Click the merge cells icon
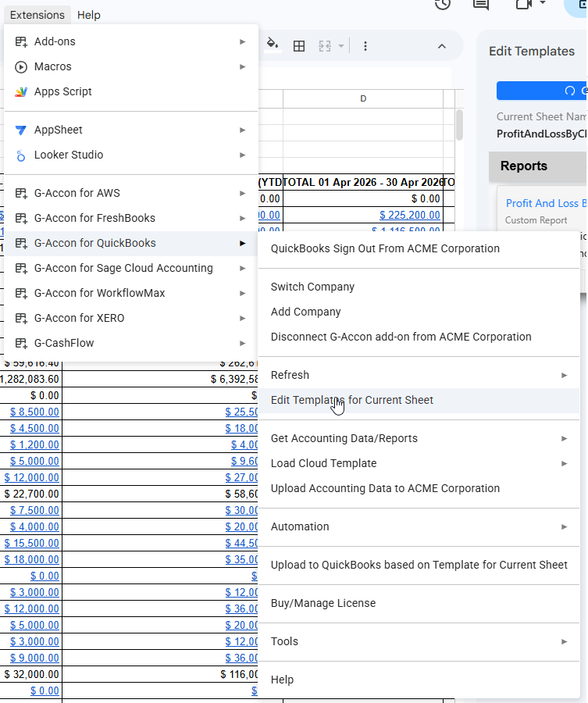 point(326,46)
